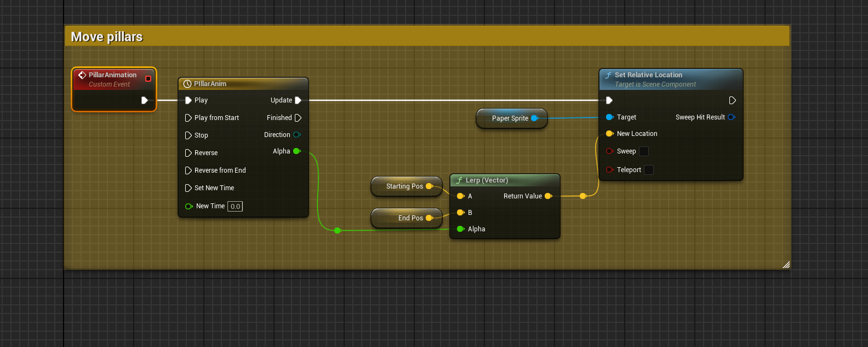The image size is (868, 347).
Task: Select the Move pillars comment title
Action: [107, 37]
